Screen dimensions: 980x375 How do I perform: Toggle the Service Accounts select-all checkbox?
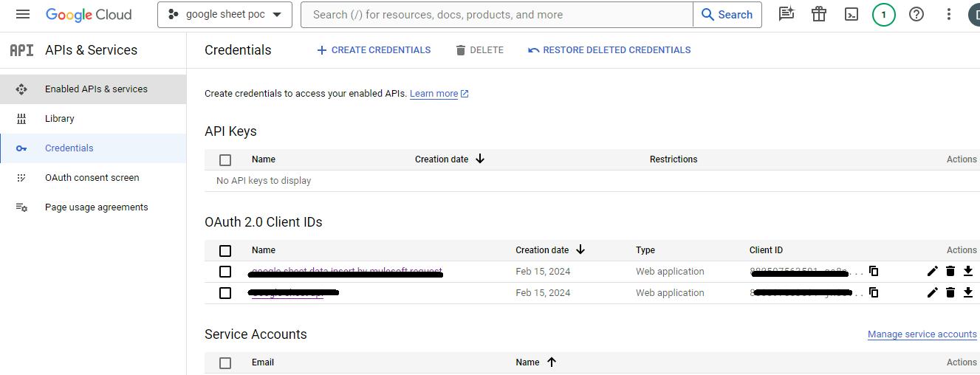point(225,363)
